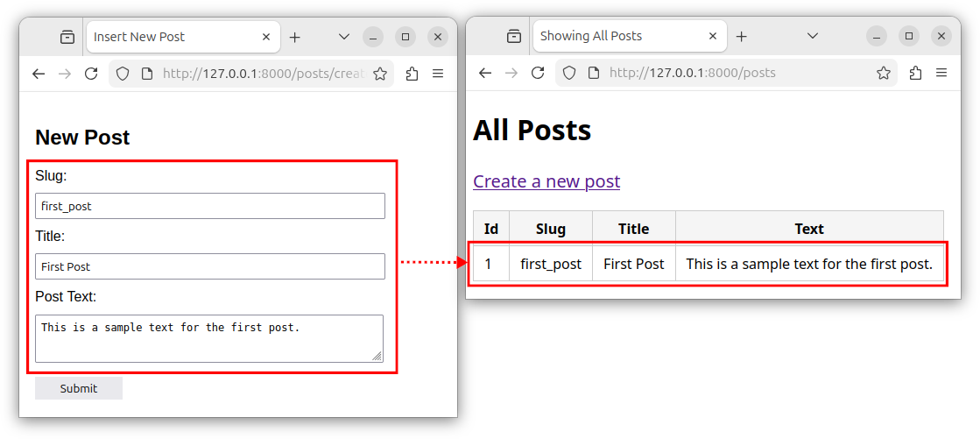This screenshot has width=980, height=439.
Task: Go forward in the Insert New Post window
Action: pos(65,74)
